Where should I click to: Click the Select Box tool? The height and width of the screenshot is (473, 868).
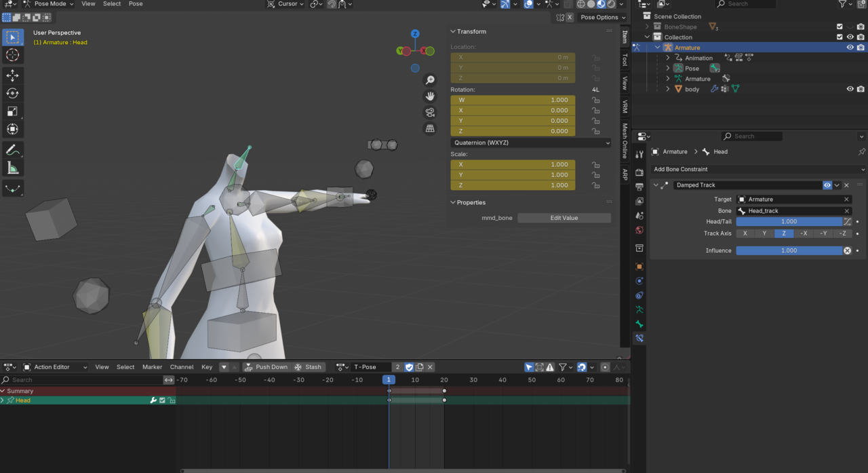point(12,37)
